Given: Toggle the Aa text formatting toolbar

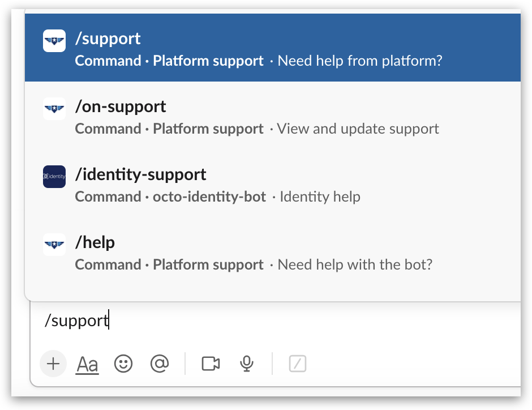Looking at the screenshot, I should 87,364.
